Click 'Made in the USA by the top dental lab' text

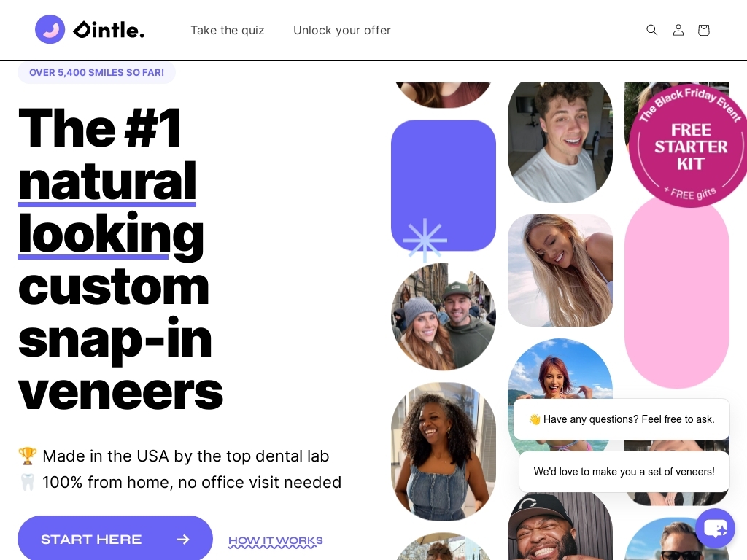[x=185, y=456]
